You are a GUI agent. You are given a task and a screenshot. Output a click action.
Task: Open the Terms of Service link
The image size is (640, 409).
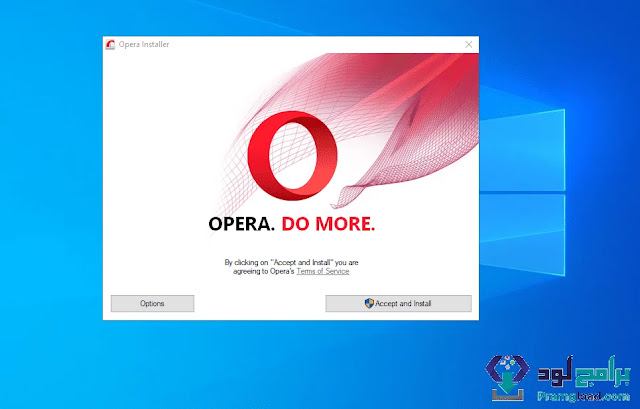pos(323,271)
